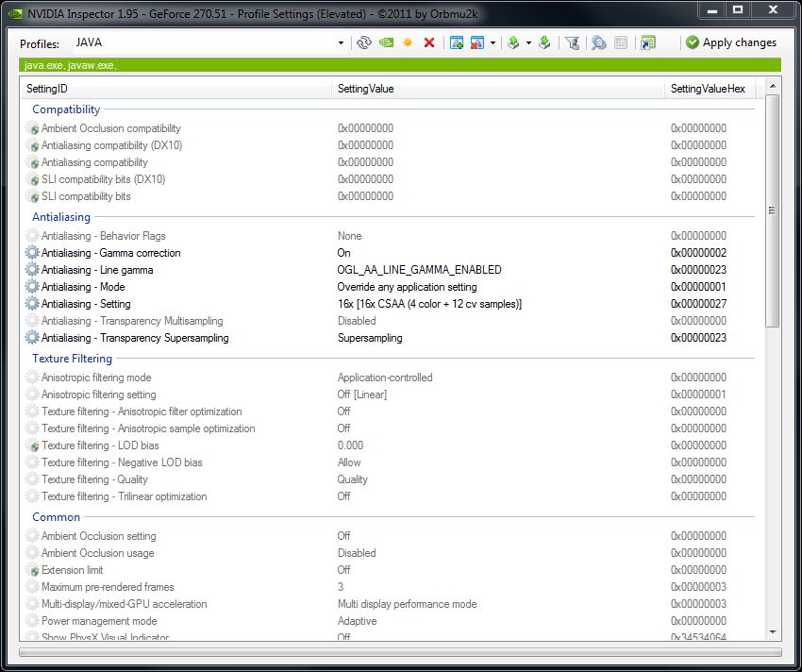Click the hex value 0x00000002
Screen dimensions: 802x672
698,252
